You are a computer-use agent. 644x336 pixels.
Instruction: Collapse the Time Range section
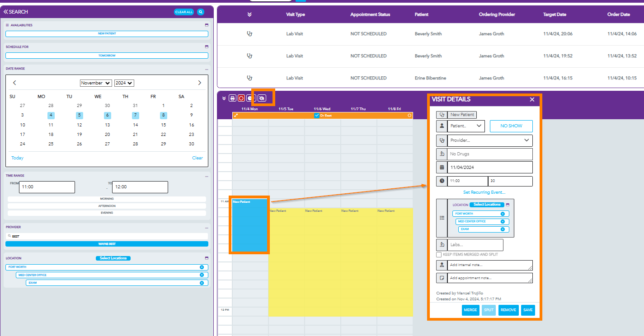(207, 176)
